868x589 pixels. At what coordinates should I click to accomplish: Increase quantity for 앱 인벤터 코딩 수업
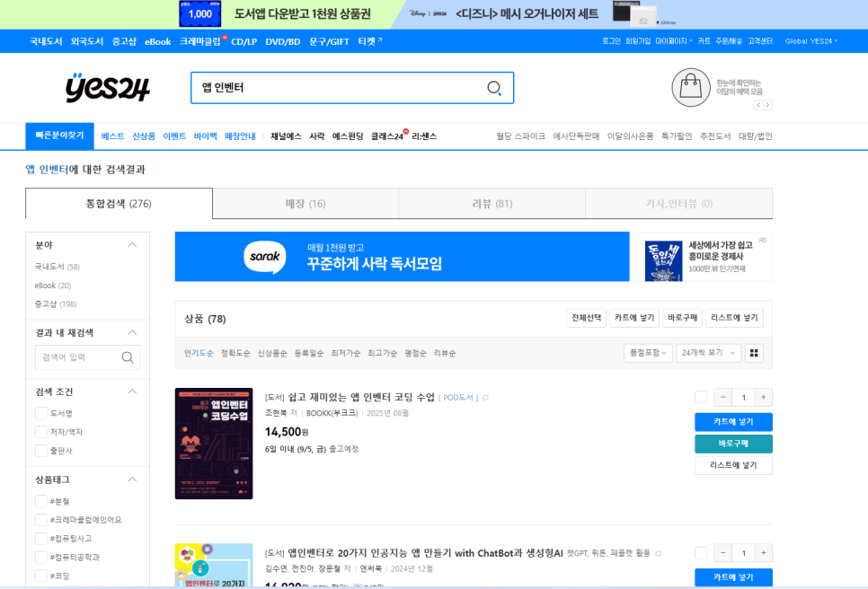point(764,397)
